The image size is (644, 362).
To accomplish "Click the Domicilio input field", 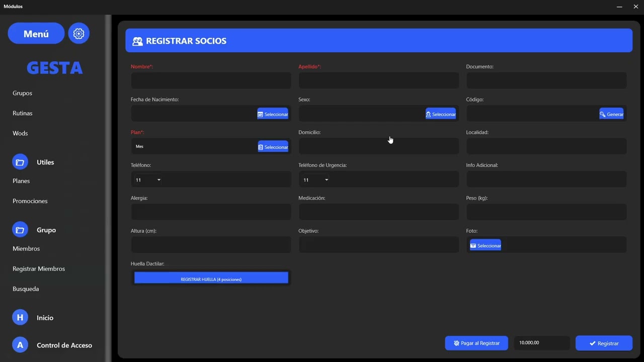I will pos(378,146).
